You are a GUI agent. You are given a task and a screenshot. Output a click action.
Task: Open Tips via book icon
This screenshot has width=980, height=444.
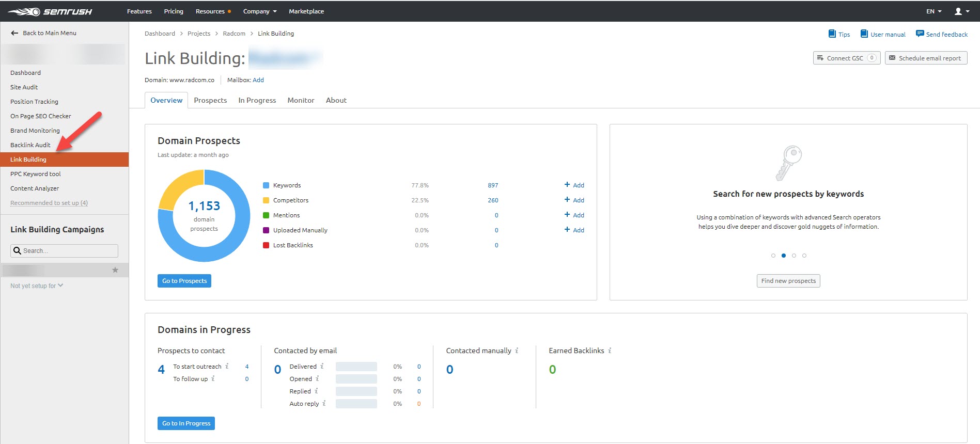pos(832,34)
